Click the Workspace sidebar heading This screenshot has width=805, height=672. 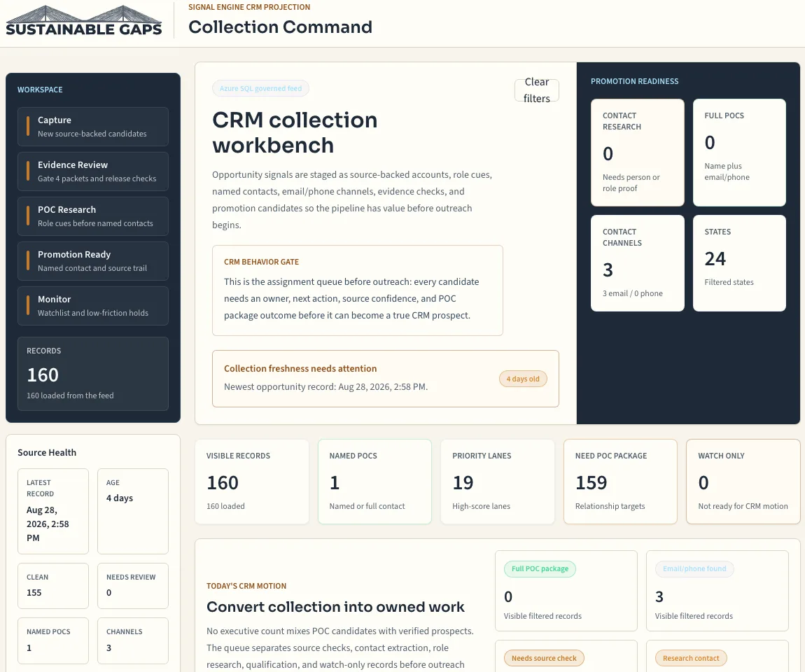pos(40,90)
